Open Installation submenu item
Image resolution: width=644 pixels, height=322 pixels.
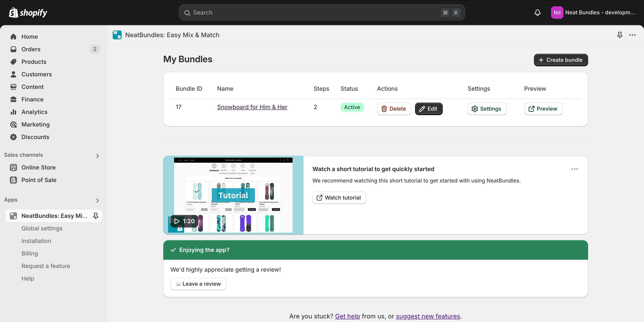tap(36, 241)
